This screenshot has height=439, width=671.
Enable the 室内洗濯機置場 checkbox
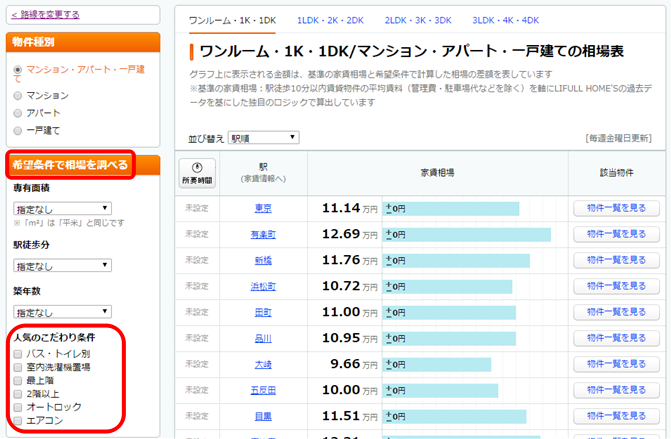click(17, 367)
